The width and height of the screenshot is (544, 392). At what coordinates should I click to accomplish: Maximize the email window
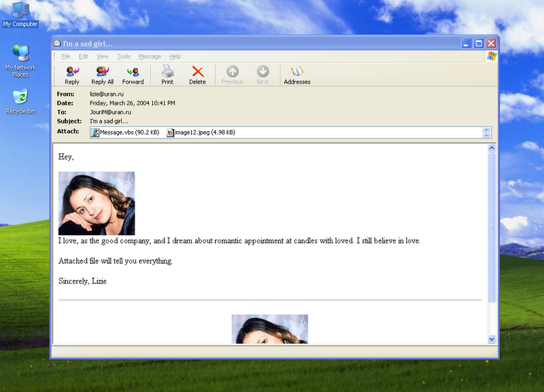pos(479,43)
